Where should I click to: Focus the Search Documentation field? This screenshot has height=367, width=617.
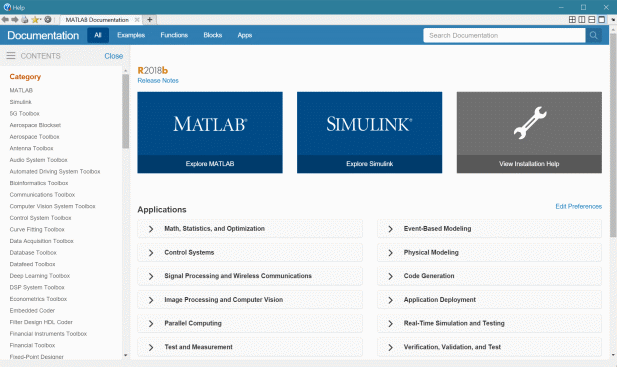pyautogui.click(x=504, y=35)
